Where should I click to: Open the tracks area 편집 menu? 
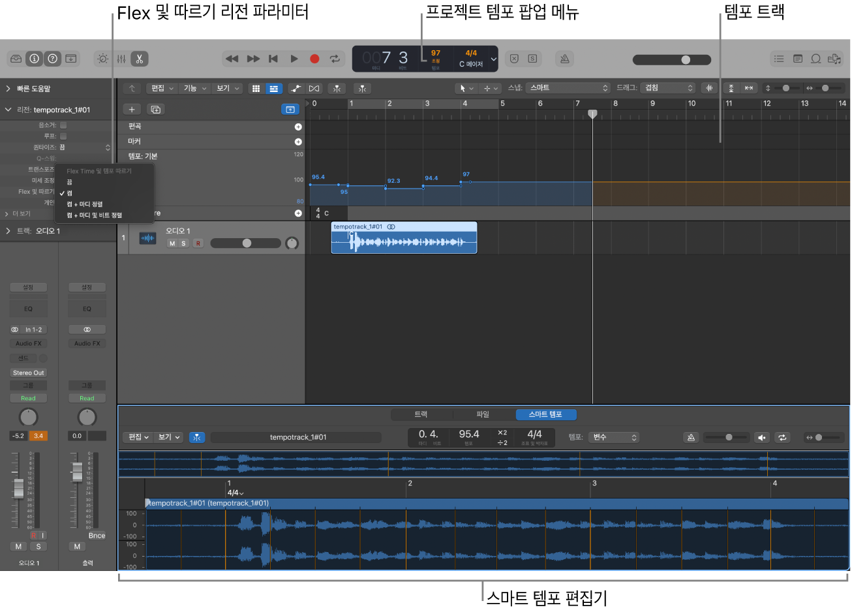[x=162, y=88]
